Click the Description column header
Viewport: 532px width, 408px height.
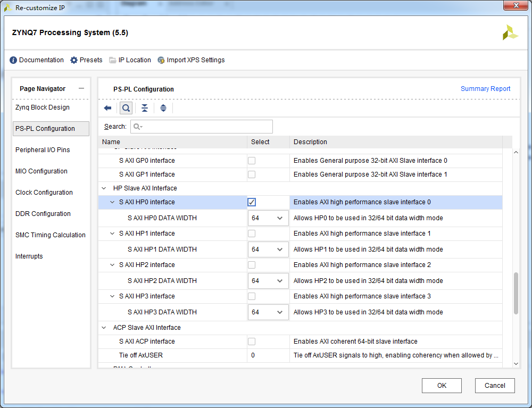point(310,142)
